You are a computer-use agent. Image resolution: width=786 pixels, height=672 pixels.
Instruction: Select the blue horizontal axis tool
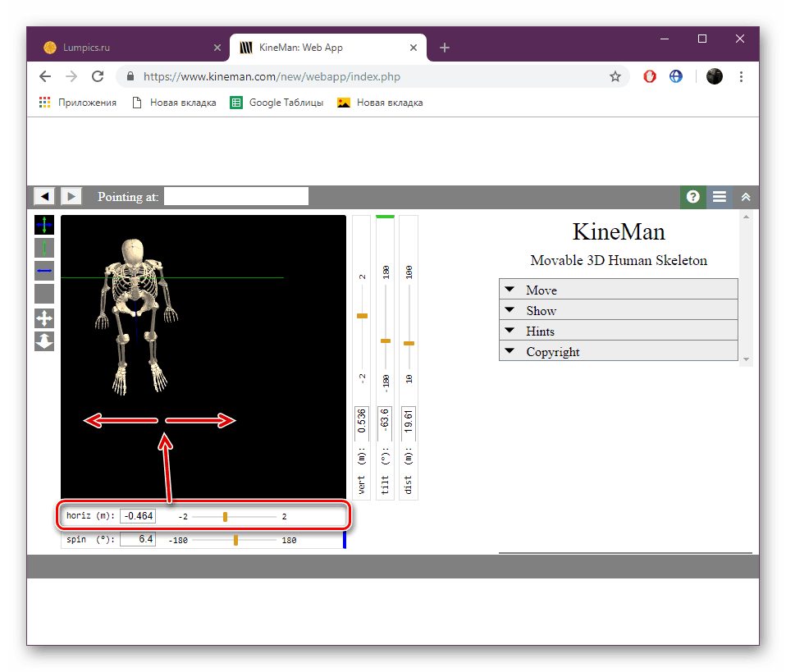[x=44, y=271]
